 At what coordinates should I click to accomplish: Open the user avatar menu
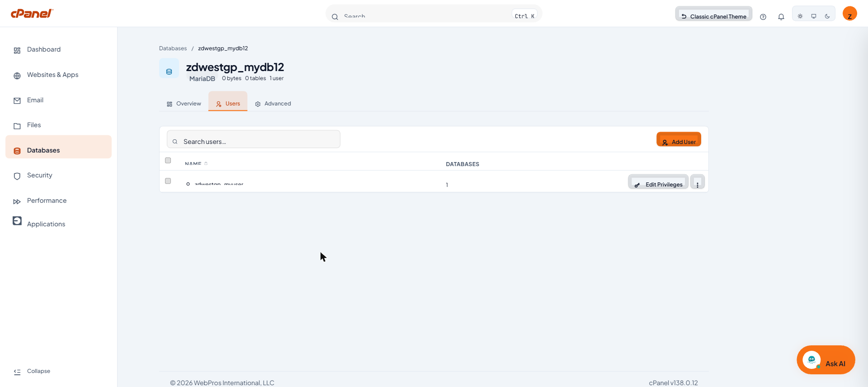pyautogui.click(x=850, y=14)
